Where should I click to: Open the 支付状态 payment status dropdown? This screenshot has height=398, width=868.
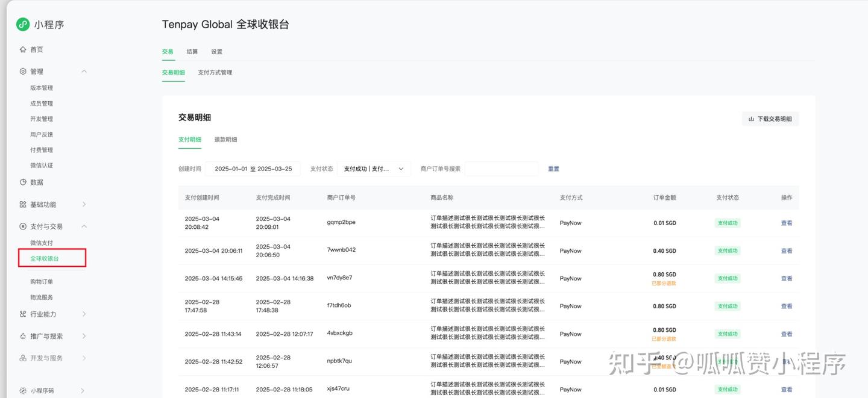[373, 169]
